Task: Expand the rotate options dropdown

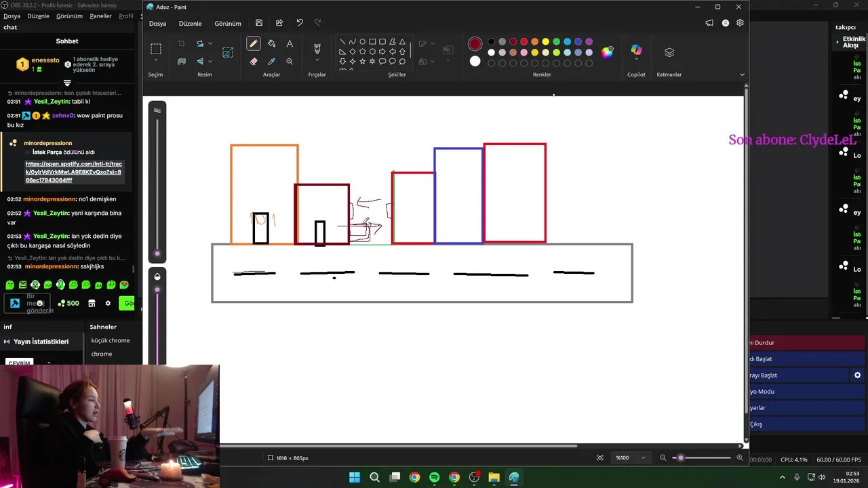Action: (210, 43)
